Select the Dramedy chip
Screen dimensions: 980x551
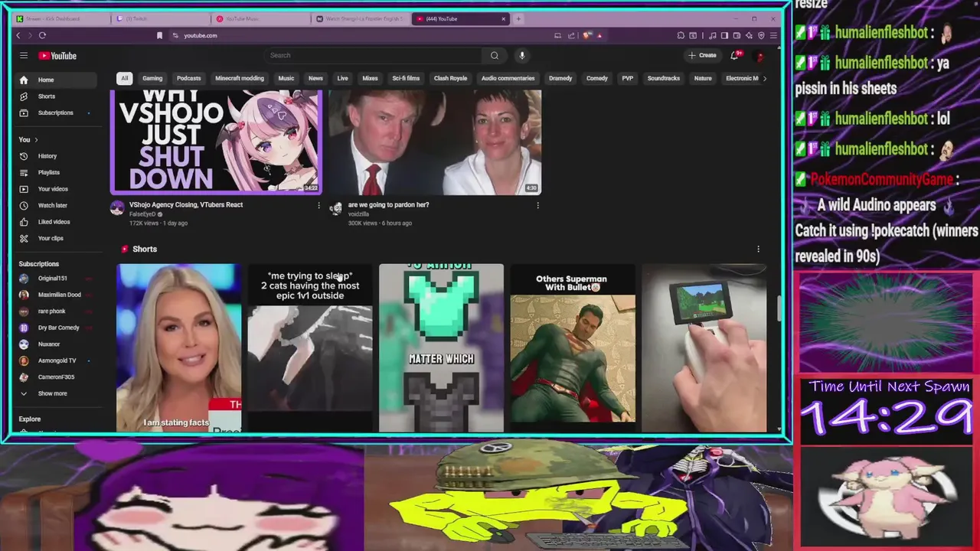pos(560,78)
